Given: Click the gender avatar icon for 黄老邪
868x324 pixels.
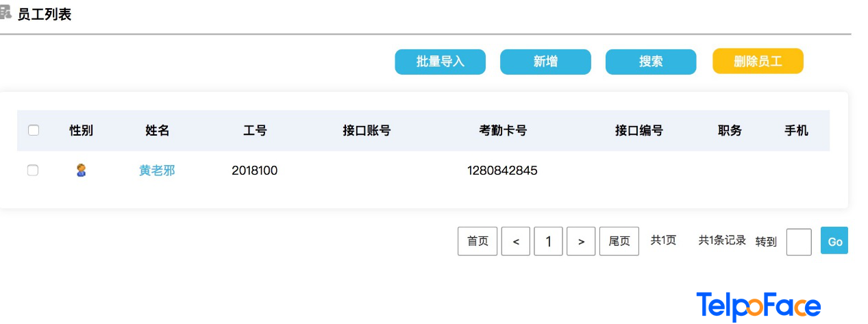Looking at the screenshot, I should pos(81,171).
